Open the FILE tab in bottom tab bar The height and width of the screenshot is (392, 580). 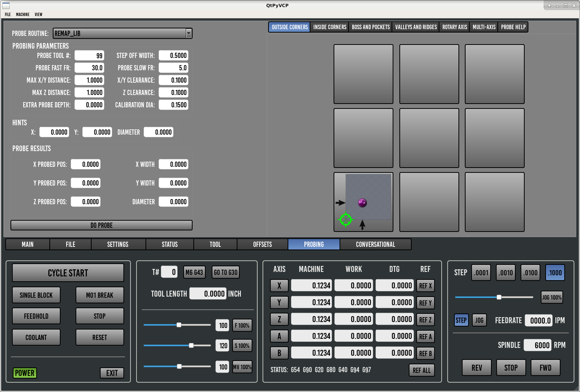pos(70,244)
